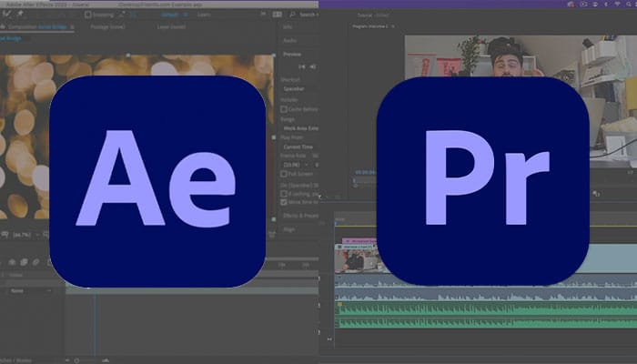Open the Work Area range dropdown
Screen dimensions: 637x364
coord(299,128)
